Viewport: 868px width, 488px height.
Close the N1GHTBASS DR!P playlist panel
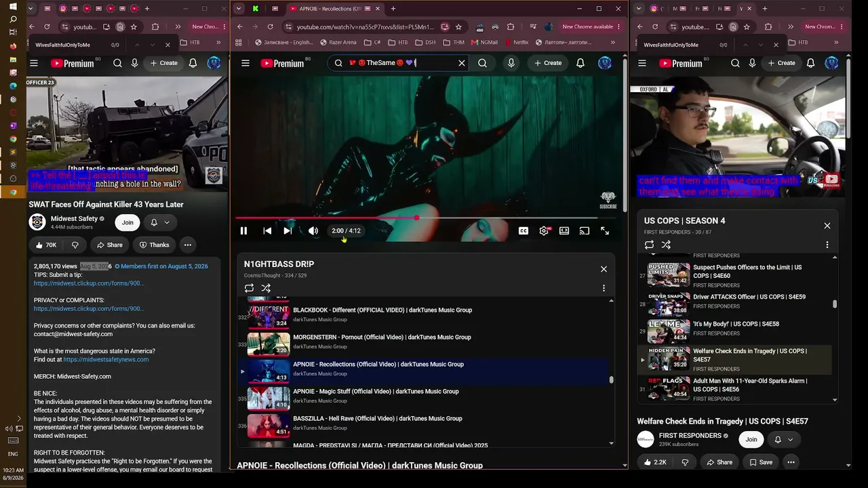(604, 269)
